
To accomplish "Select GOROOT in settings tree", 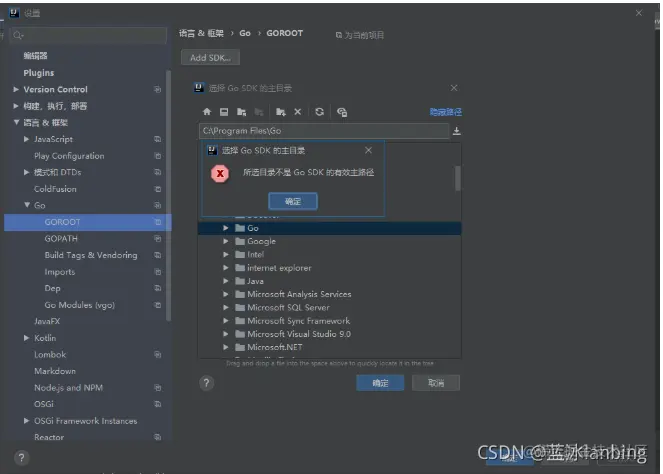I will (x=88, y=222).
